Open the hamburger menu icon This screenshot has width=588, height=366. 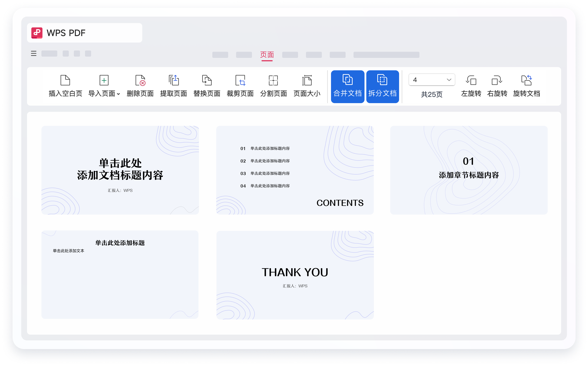34,54
